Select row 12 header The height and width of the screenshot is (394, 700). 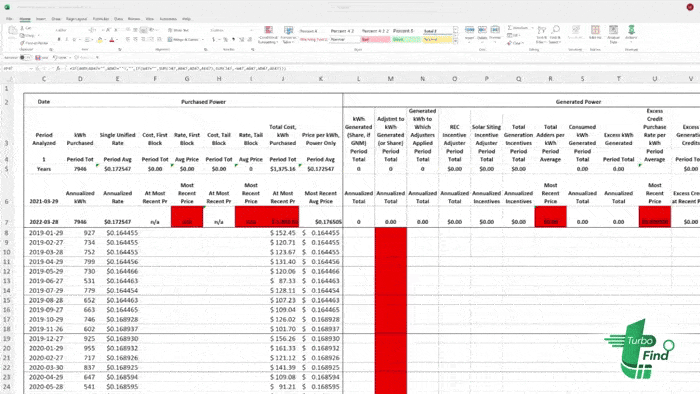click(7, 271)
